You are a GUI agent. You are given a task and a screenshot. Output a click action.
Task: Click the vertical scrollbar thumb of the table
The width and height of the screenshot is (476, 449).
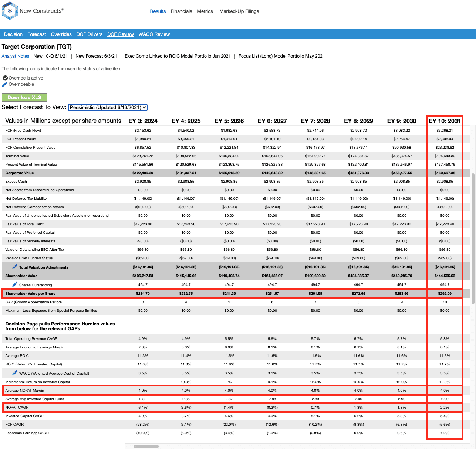(x=473, y=238)
